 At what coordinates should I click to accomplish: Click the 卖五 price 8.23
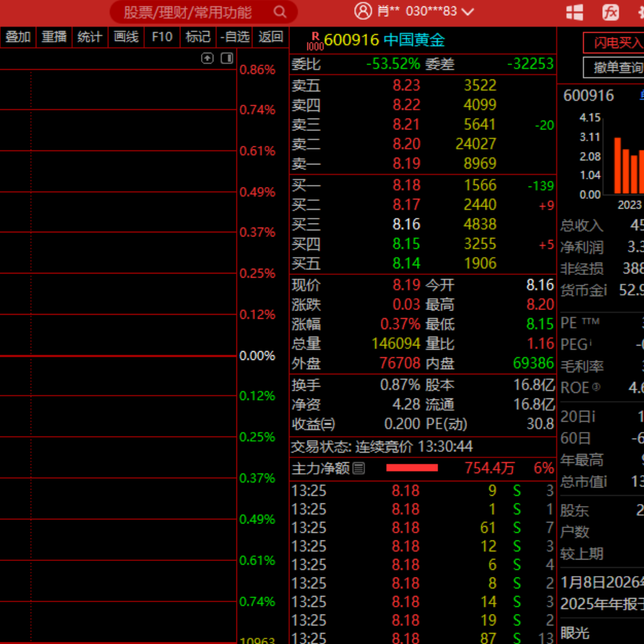tap(406, 85)
